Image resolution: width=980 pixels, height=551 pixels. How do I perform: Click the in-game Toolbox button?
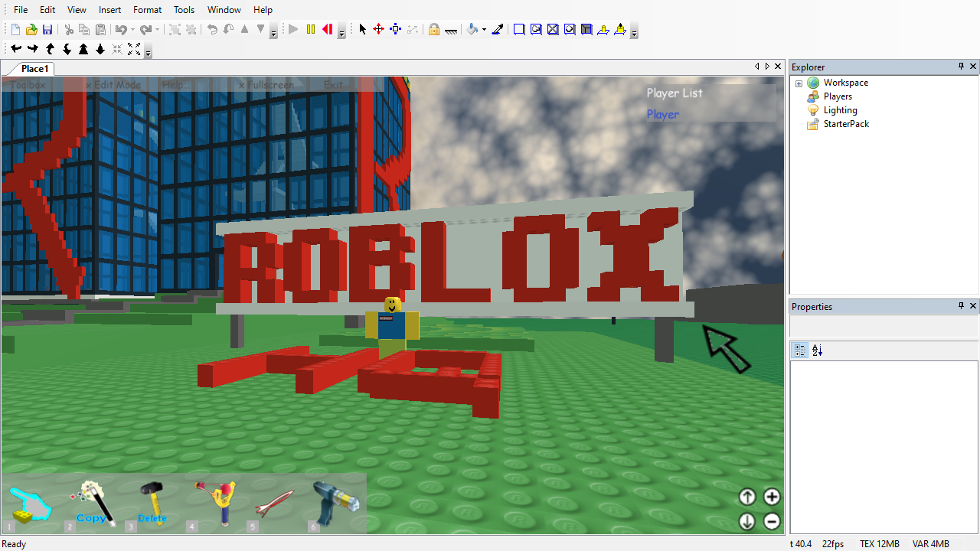coord(28,85)
